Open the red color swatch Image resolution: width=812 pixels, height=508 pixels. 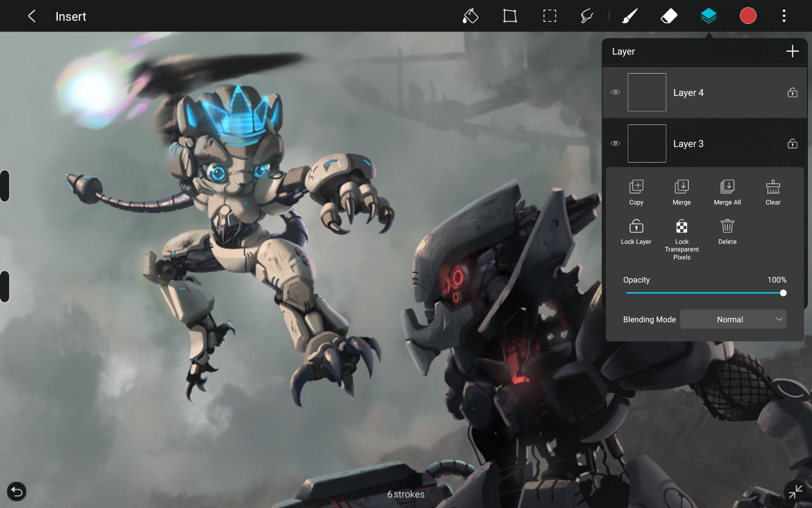pyautogui.click(x=748, y=16)
